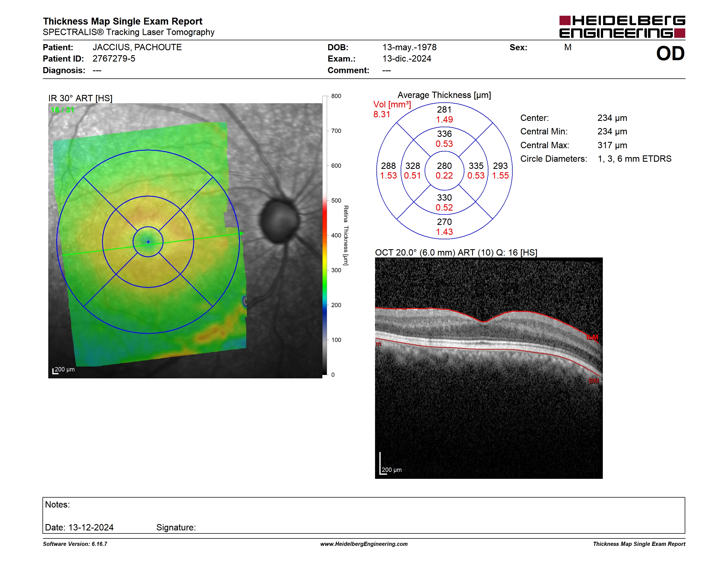Click the 'Signature:' field label
Viewport: 728px width, 563px height.
[176, 527]
